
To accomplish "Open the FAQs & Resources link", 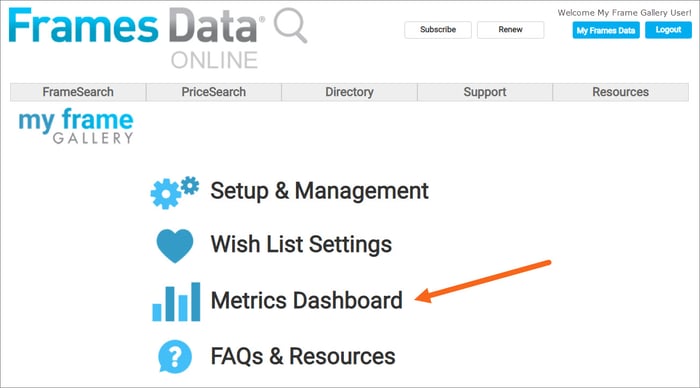I will (x=303, y=356).
